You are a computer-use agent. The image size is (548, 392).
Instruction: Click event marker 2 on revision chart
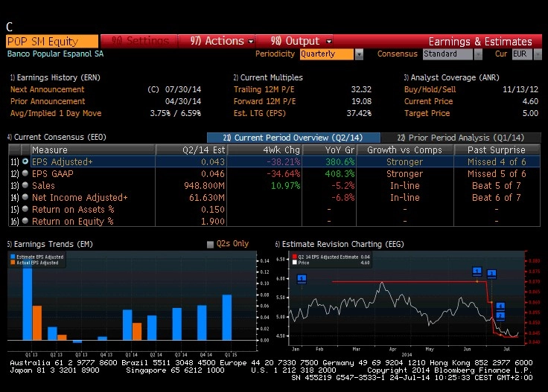click(500, 315)
